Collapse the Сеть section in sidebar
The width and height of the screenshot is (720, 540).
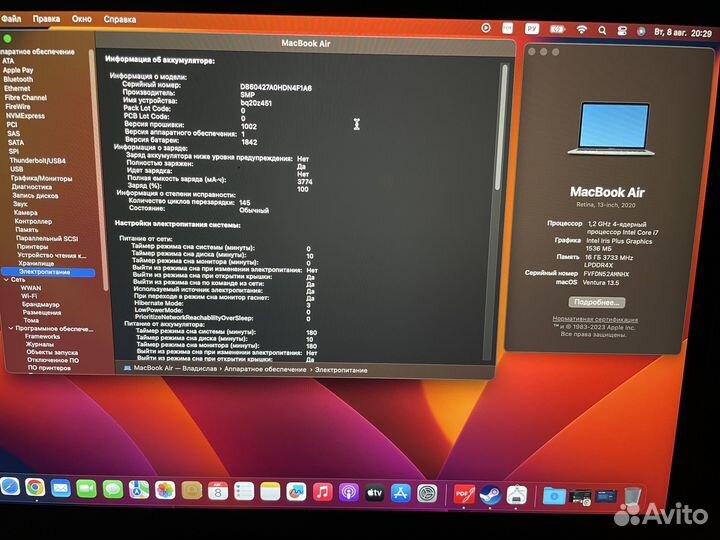pos(6,280)
